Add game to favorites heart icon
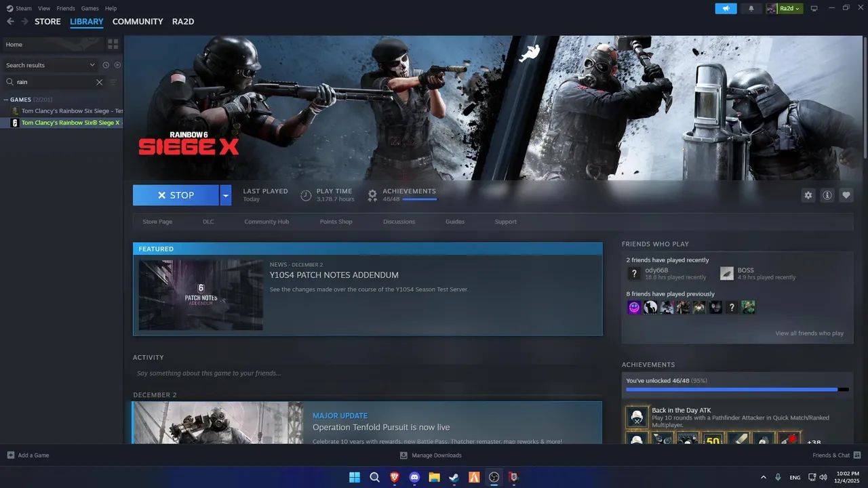Image resolution: width=868 pixels, height=488 pixels. [846, 195]
